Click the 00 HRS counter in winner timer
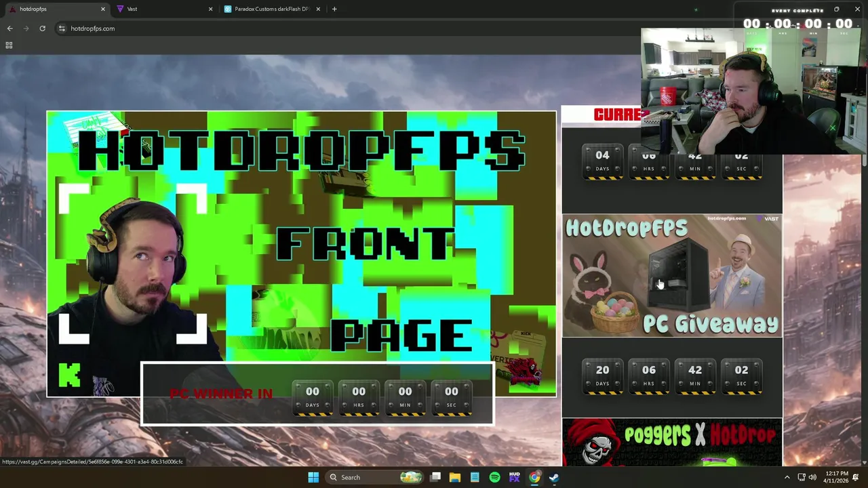 pos(359,398)
